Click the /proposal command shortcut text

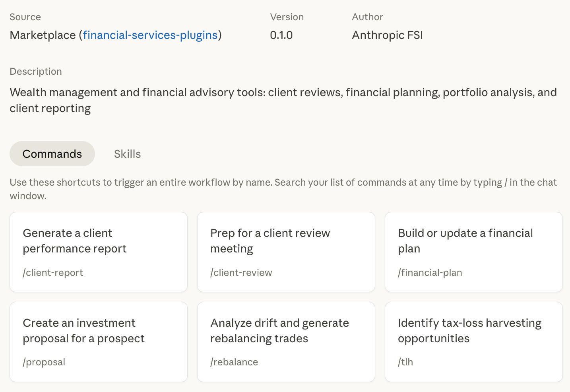coord(44,362)
